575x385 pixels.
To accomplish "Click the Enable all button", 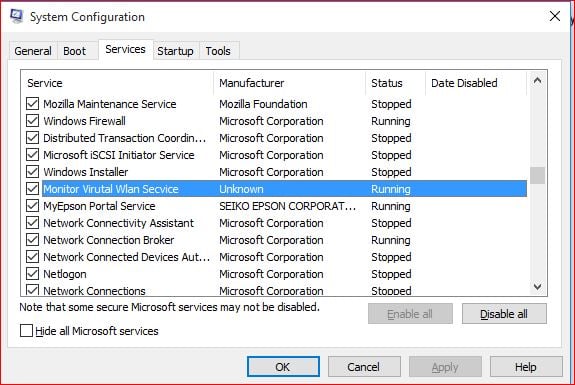I will pyautogui.click(x=410, y=314).
